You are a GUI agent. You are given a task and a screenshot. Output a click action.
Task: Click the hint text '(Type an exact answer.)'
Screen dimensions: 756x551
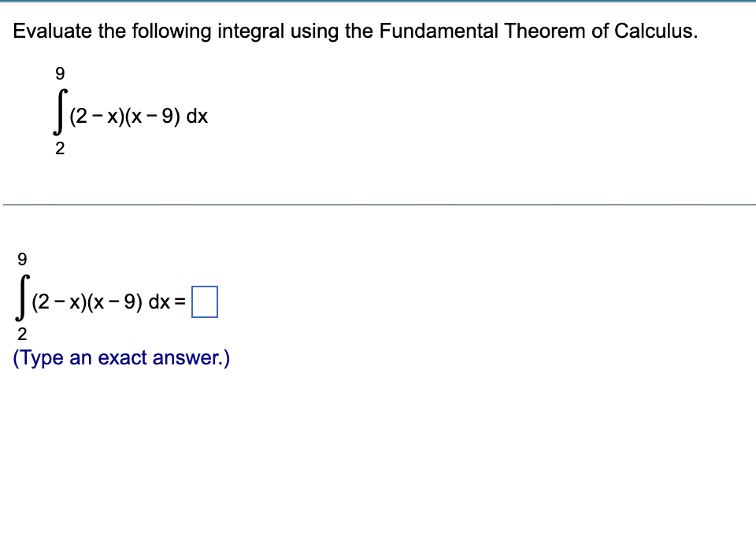121,357
